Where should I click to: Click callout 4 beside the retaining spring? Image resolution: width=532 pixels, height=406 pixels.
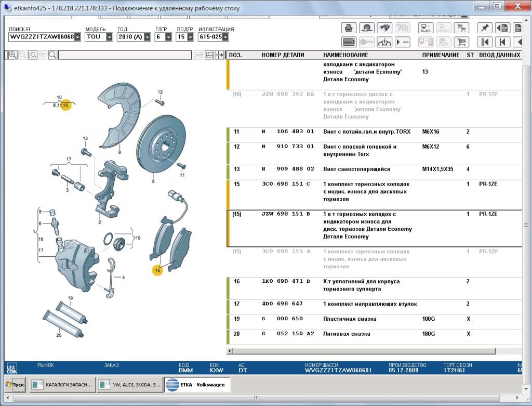(123, 278)
